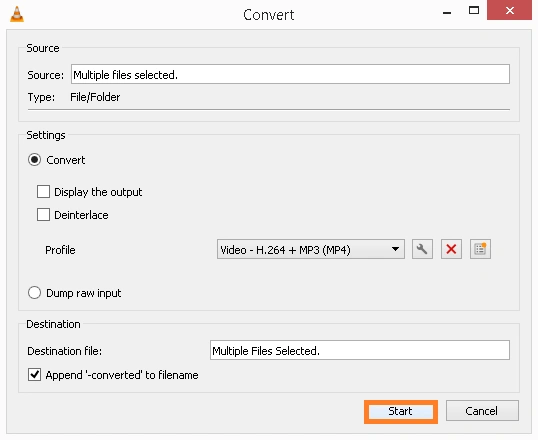Click the VLC cone icon in title bar
Screen dimensions: 538x440
click(17, 14)
